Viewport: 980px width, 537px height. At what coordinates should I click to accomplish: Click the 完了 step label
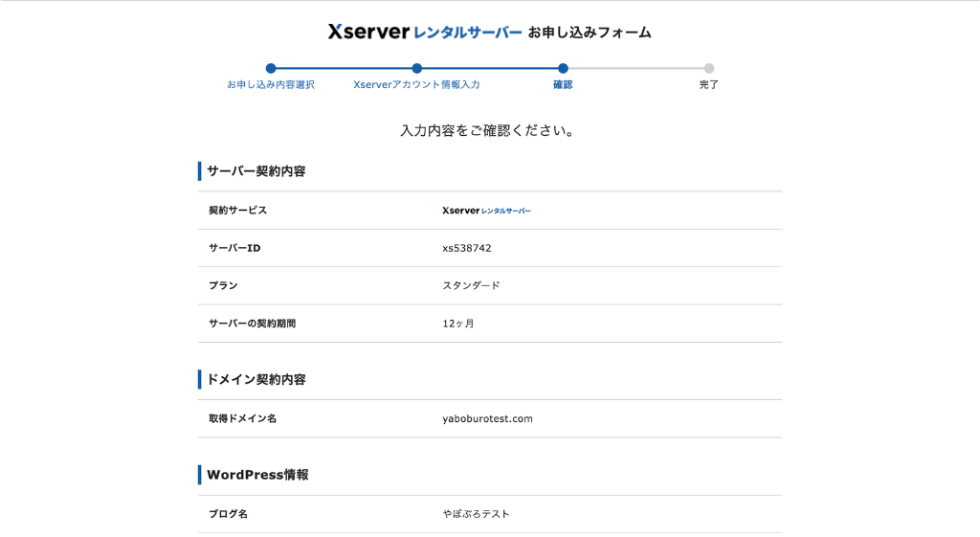click(709, 84)
